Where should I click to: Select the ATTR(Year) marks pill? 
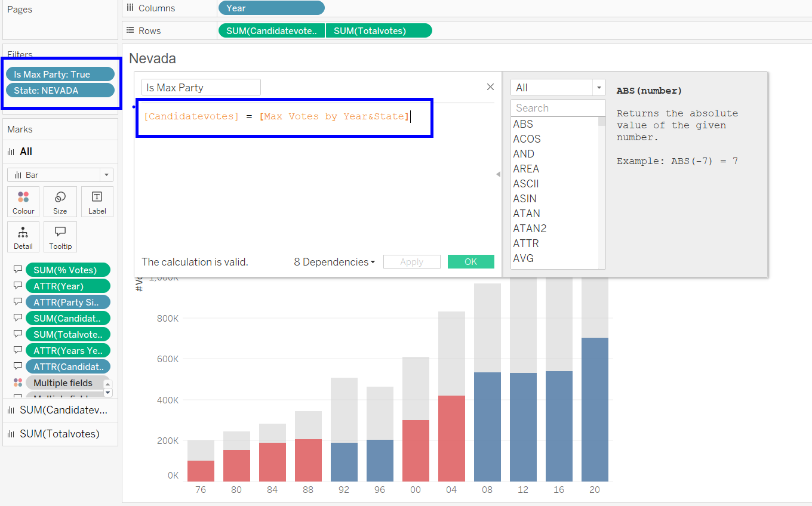[68, 286]
